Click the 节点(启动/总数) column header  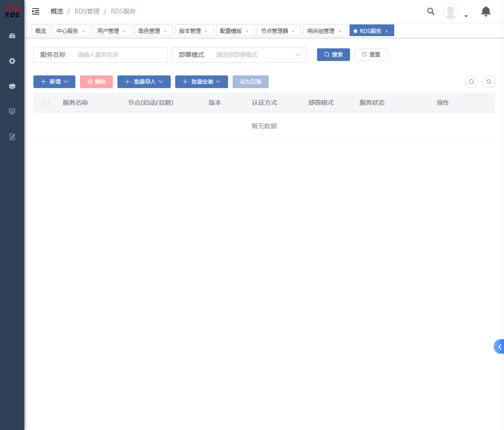[x=150, y=103]
